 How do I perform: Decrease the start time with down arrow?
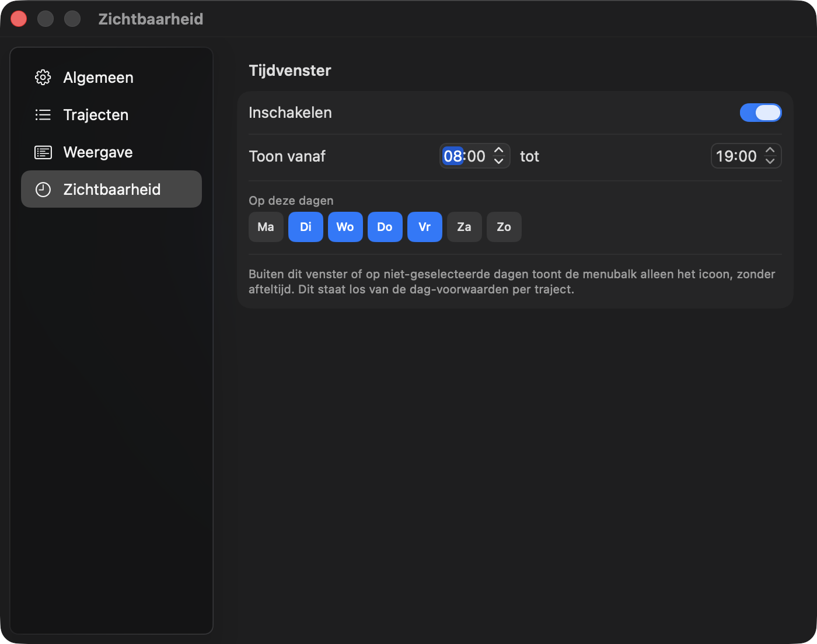click(499, 161)
